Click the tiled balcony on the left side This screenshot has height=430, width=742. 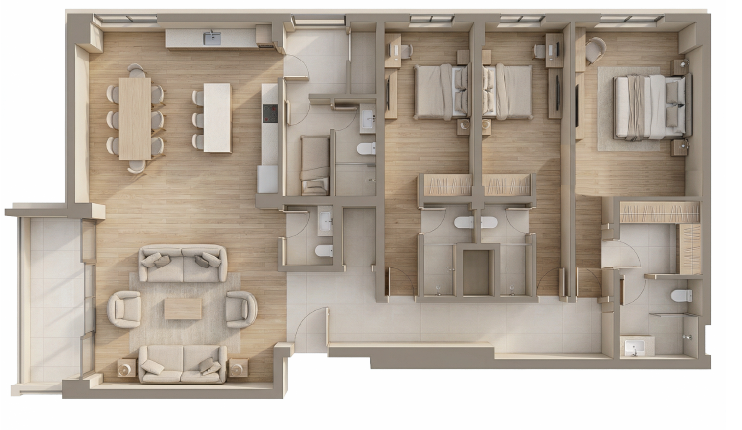coord(50,299)
